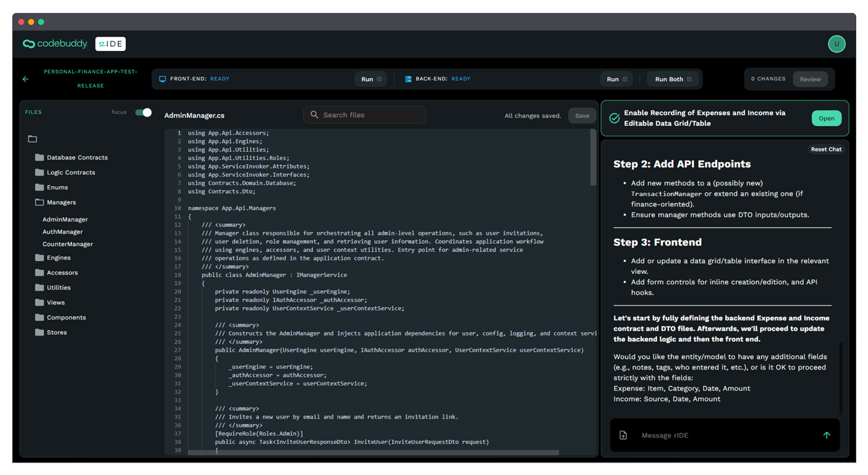
Task: Click the root folder icon in Files
Action: 32,139
